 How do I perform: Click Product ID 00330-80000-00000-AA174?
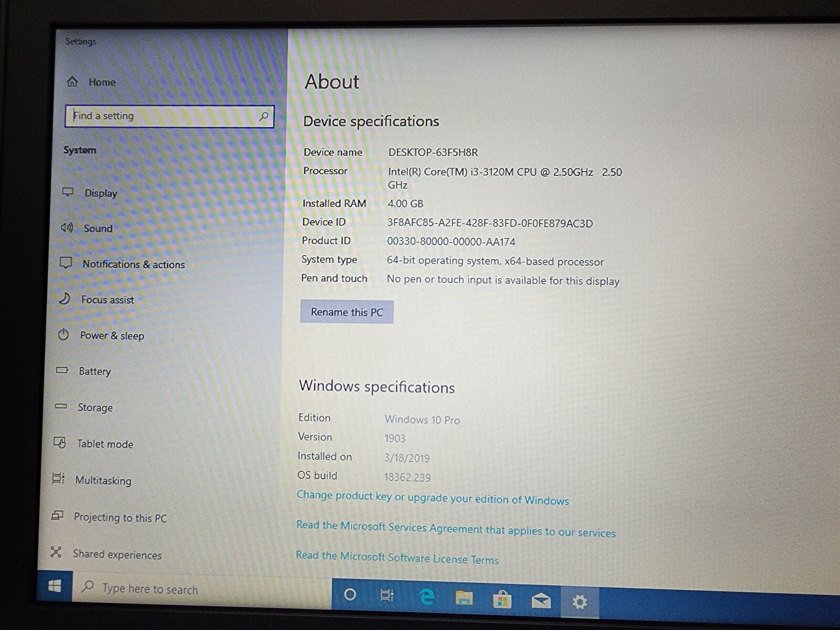pyautogui.click(x=451, y=241)
